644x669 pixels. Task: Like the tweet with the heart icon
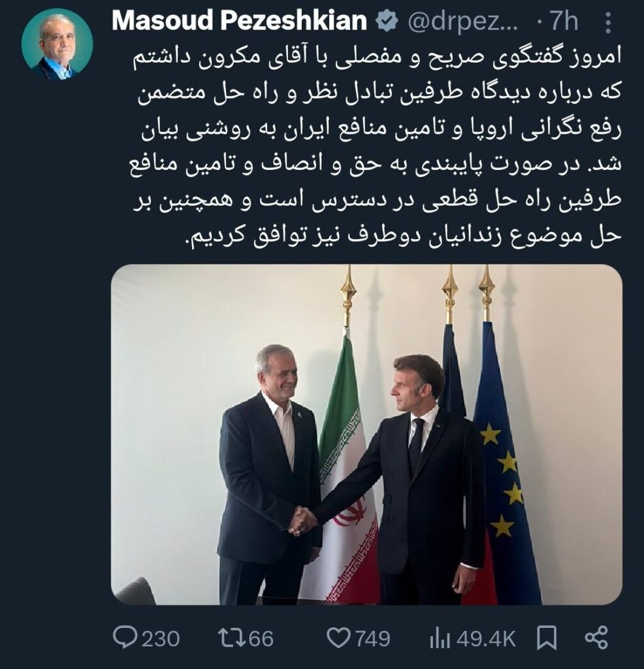[337, 638]
